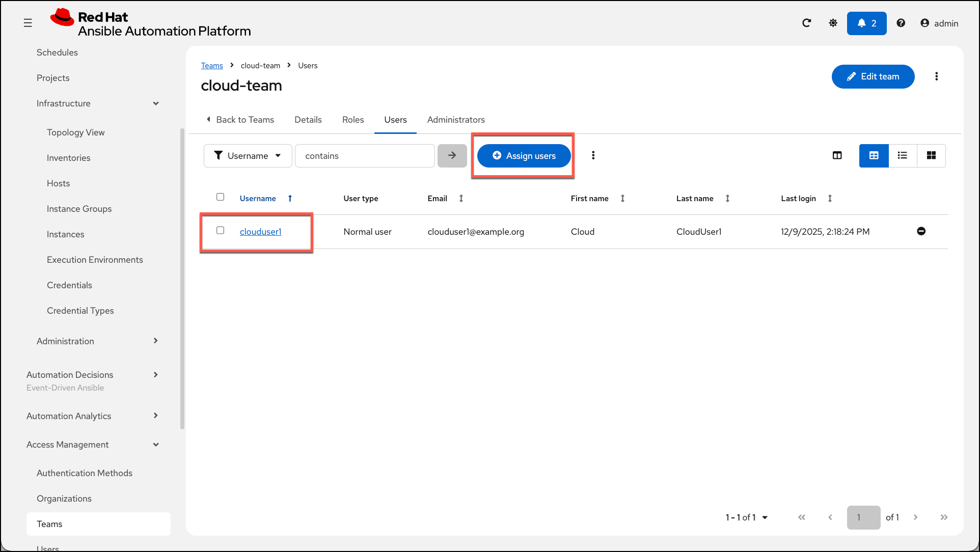980x552 pixels.
Task: Open the 1 - 1 of 1 per-page dropdown
Action: click(x=746, y=517)
